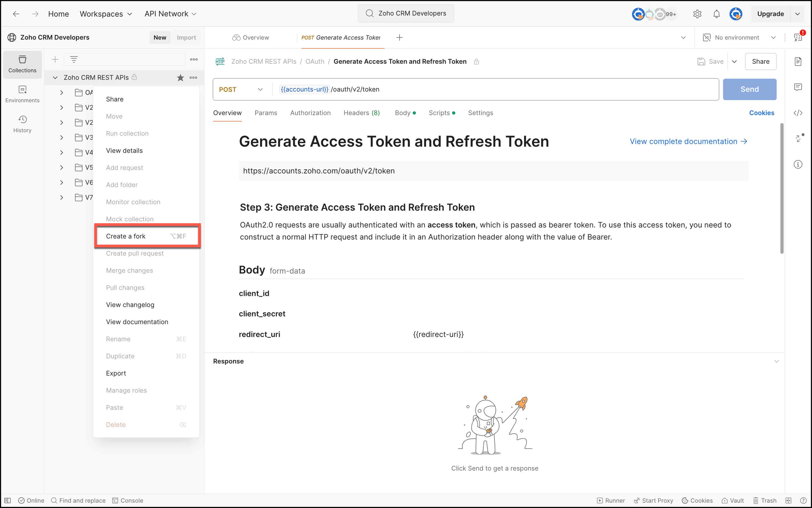
Task: Click the request URL input field
Action: 496,89
